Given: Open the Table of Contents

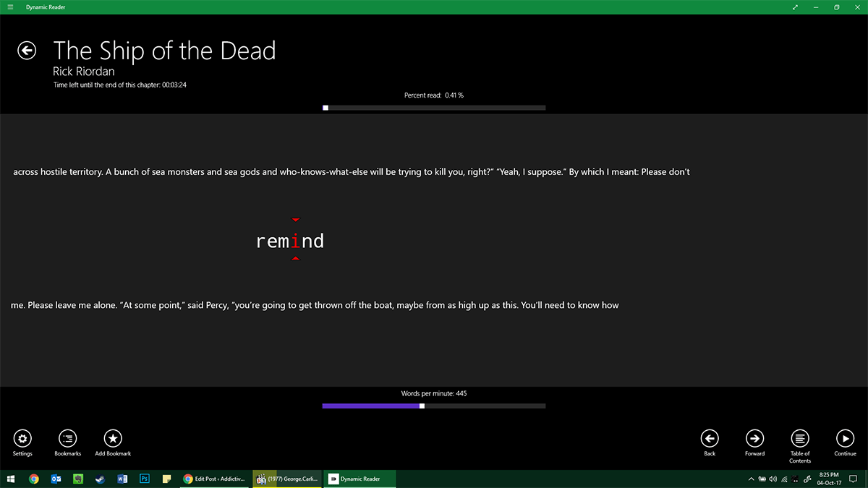Looking at the screenshot, I should point(800,439).
